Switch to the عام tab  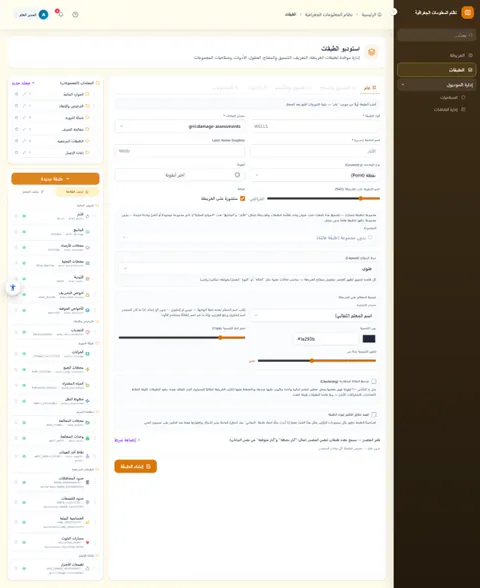coord(370,88)
